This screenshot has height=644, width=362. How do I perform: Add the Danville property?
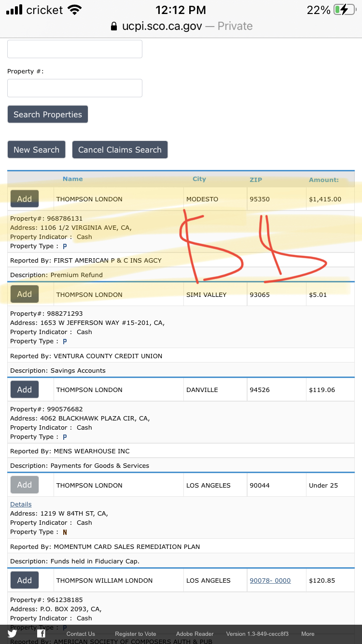pyautogui.click(x=25, y=390)
